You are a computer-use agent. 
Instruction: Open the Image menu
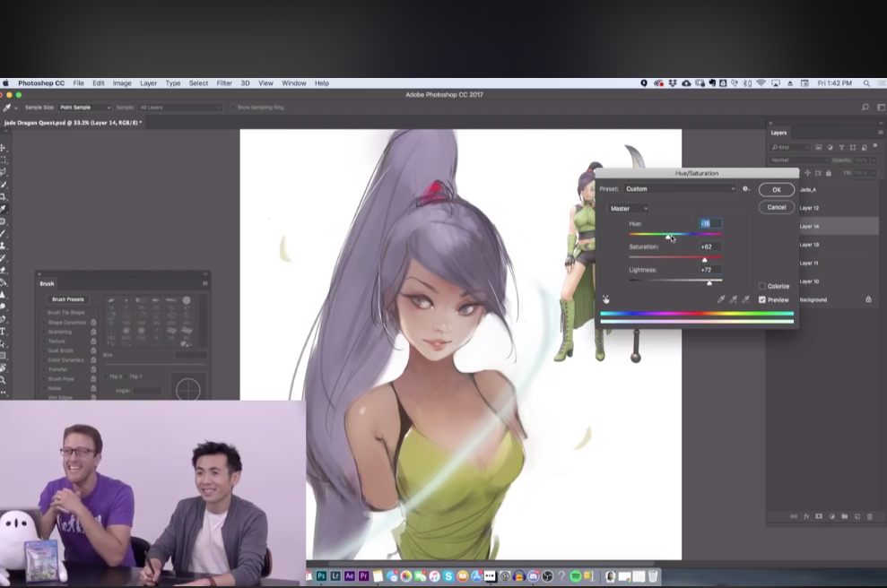[122, 83]
